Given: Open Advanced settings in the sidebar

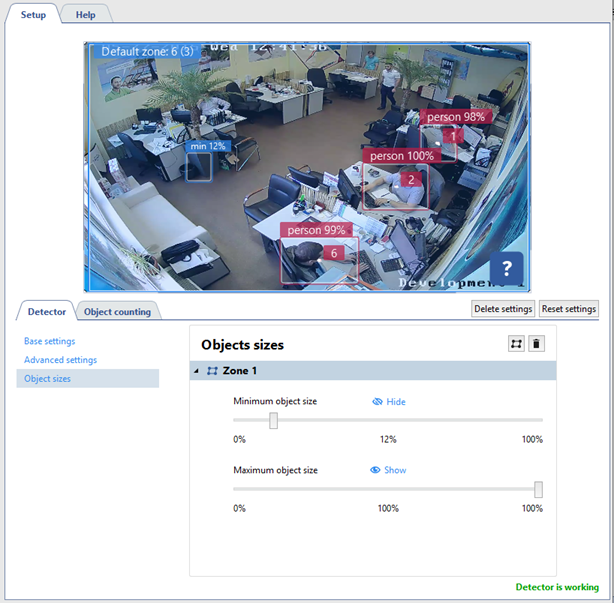Looking at the screenshot, I should 60,360.
